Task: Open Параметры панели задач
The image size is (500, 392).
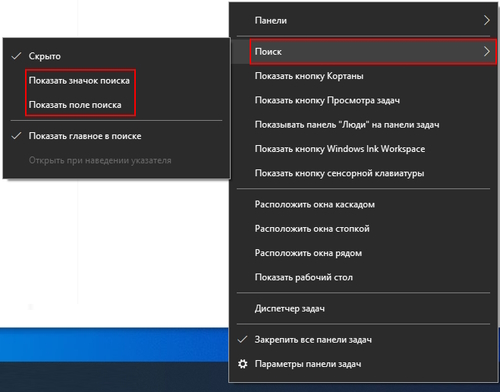Action: click(363, 364)
